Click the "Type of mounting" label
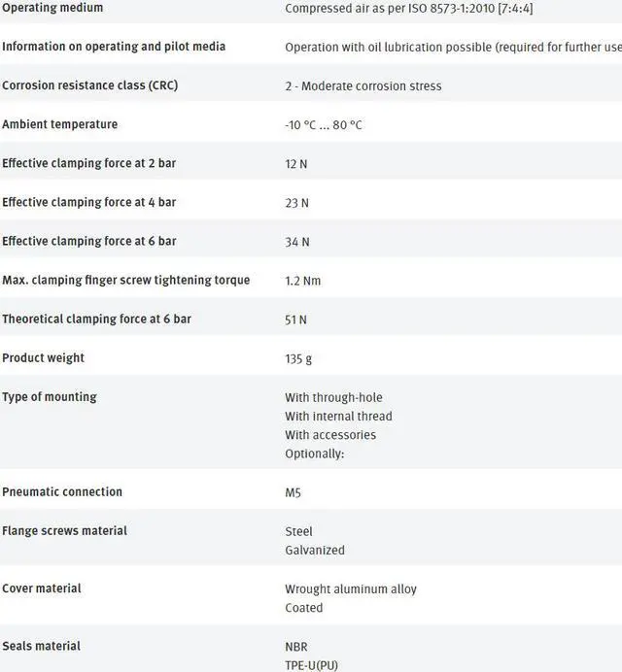 coord(49,396)
